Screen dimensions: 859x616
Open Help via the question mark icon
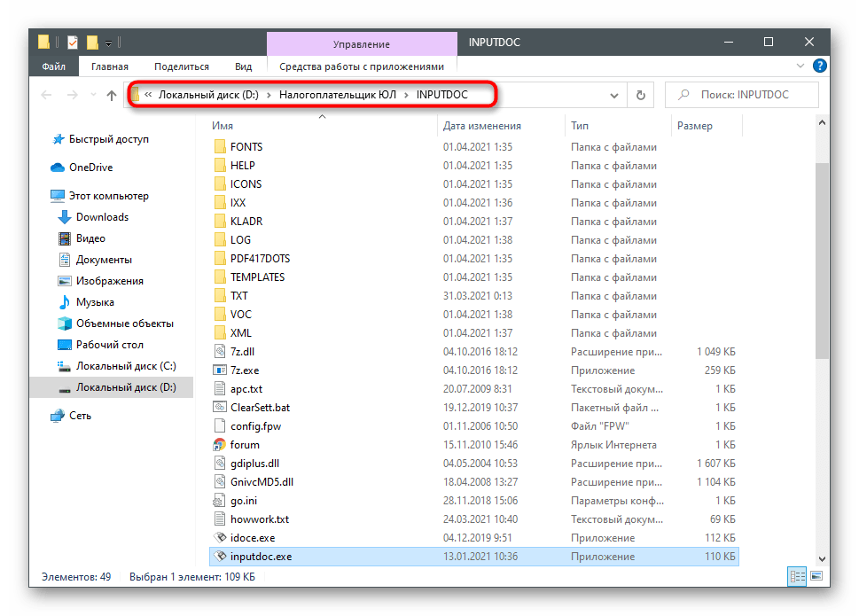click(820, 66)
